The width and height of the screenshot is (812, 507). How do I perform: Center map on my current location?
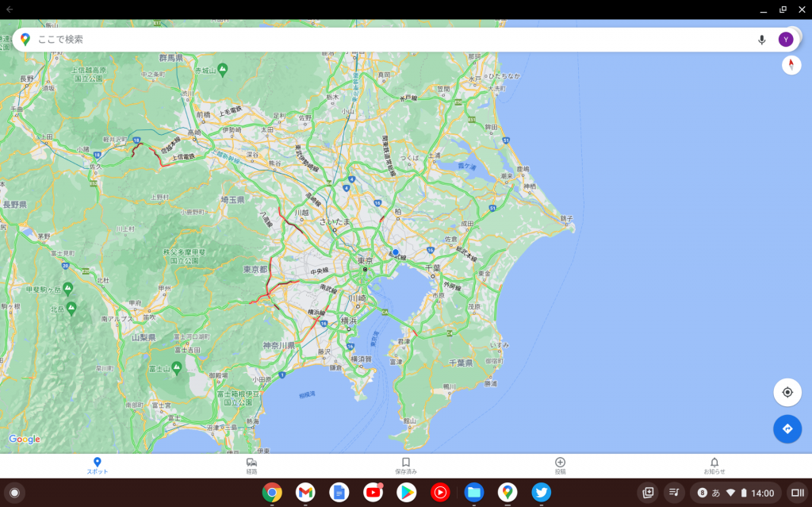click(787, 393)
